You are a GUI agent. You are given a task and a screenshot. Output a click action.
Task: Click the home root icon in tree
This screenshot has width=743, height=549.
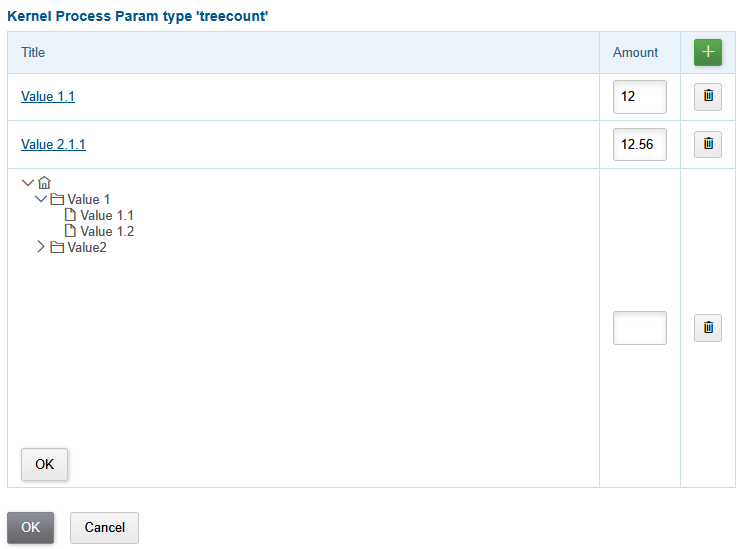(x=44, y=183)
